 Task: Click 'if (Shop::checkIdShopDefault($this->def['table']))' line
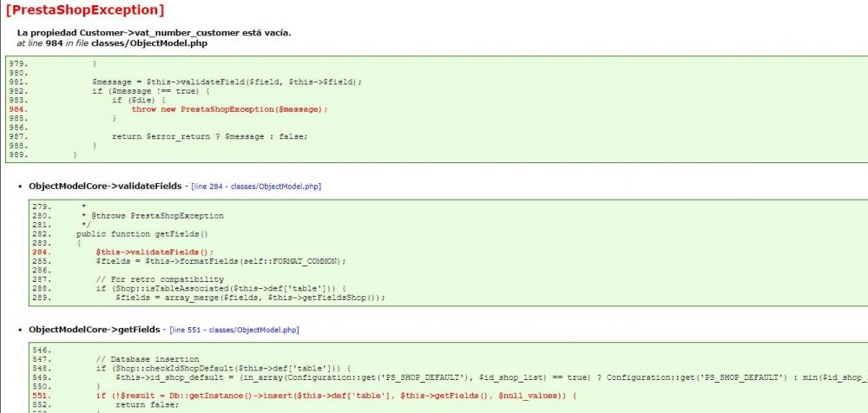click(x=223, y=368)
